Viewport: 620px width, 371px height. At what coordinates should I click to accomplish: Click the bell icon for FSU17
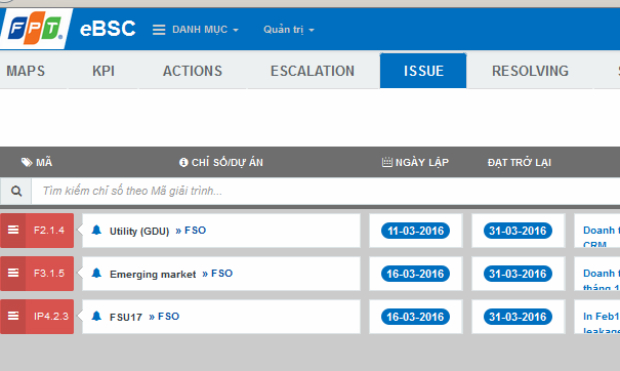click(96, 316)
